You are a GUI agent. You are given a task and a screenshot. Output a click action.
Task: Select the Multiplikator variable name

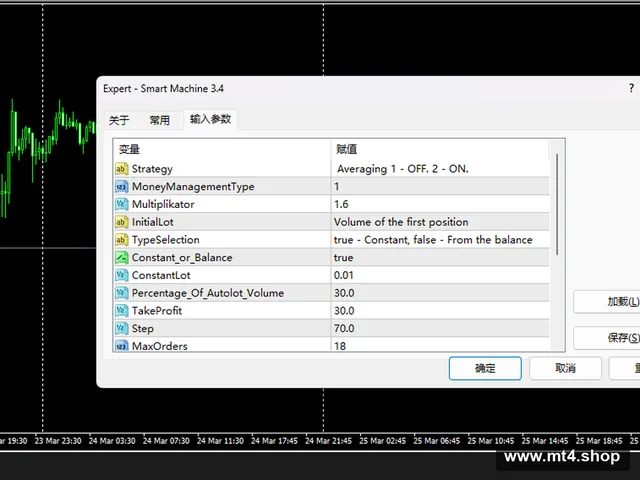coord(163,204)
